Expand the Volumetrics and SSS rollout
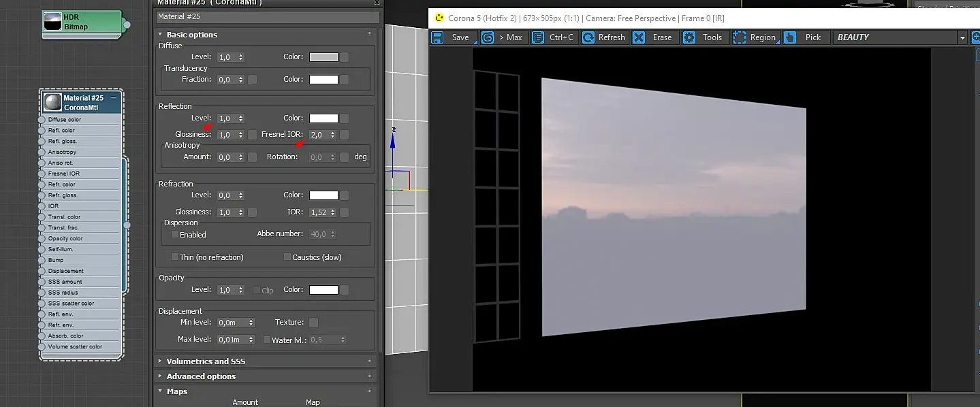This screenshot has height=407, width=980. [x=206, y=361]
